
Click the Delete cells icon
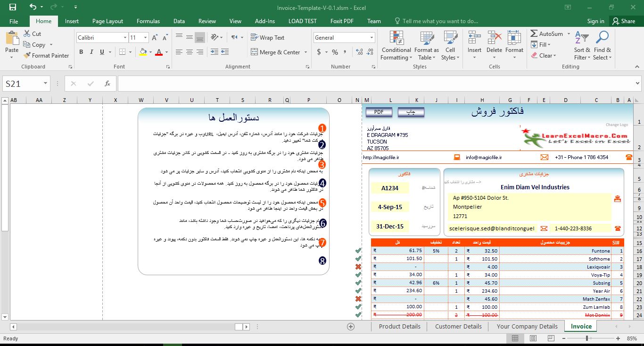point(494,38)
